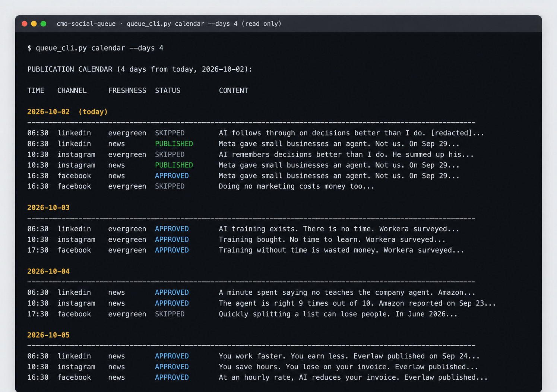Click "evergreen" freshness in the "Training bought" row
This screenshot has width=557, height=392.
click(x=127, y=240)
